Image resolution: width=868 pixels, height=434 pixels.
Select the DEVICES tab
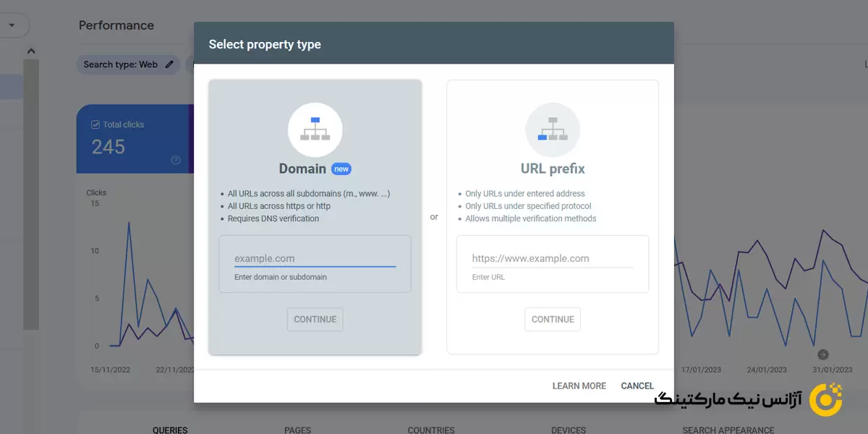[x=569, y=430]
